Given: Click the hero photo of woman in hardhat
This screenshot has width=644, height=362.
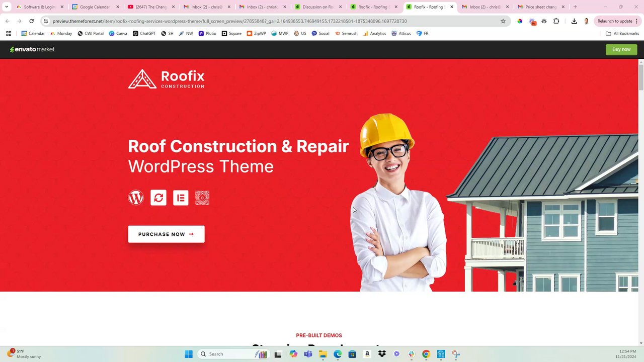Looking at the screenshot, I should point(397,202).
